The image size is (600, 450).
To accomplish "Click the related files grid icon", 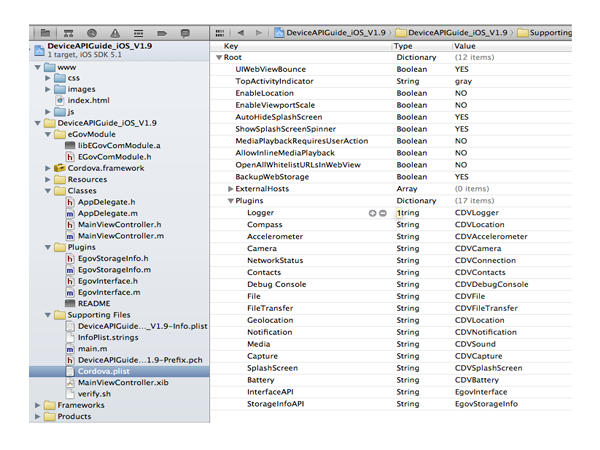I will [x=222, y=33].
